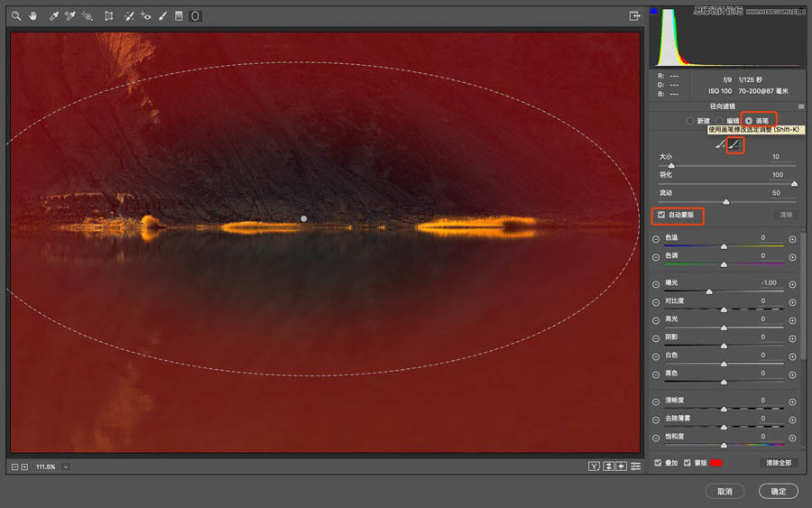The image size is (812, 508).
Task: Click the 取消 button
Action: 724,491
